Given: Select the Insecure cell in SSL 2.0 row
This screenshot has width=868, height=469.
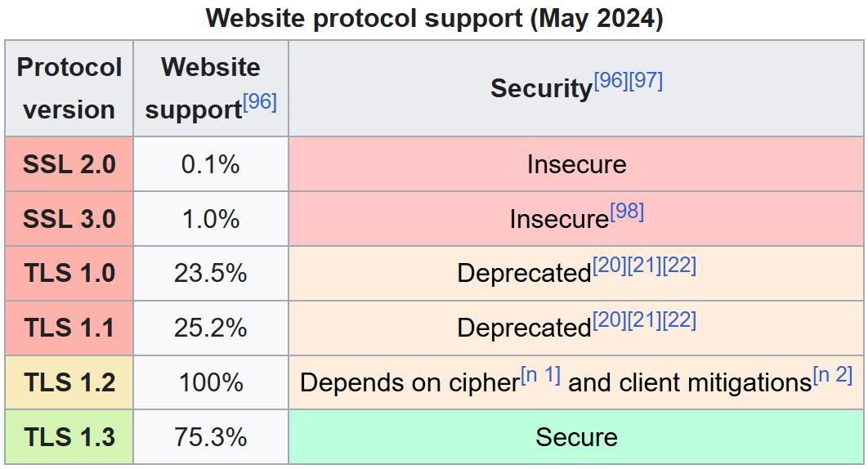Looking at the screenshot, I should coord(576,164).
